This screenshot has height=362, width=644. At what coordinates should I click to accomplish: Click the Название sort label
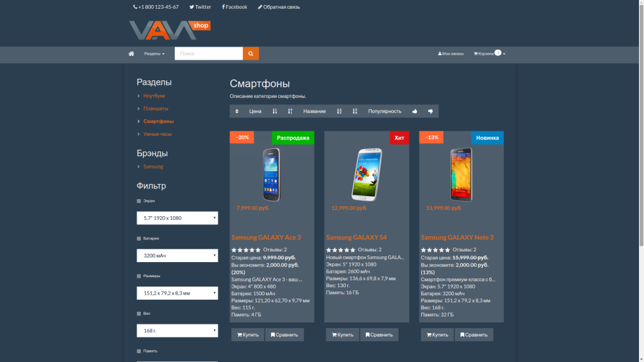314,111
